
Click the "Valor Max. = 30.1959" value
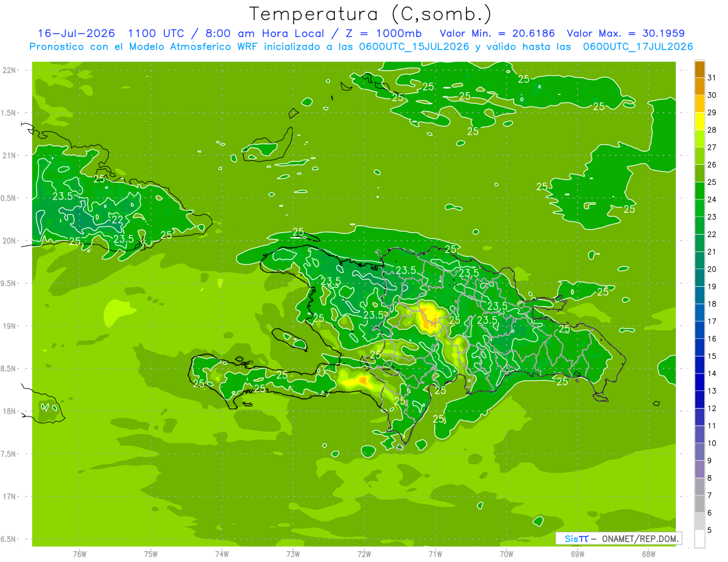(x=625, y=33)
